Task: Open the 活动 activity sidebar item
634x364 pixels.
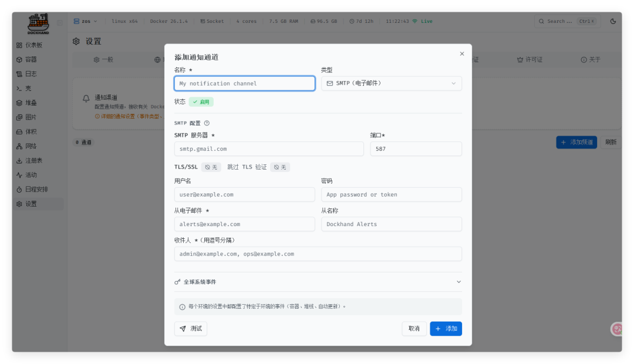Action: click(x=38, y=175)
